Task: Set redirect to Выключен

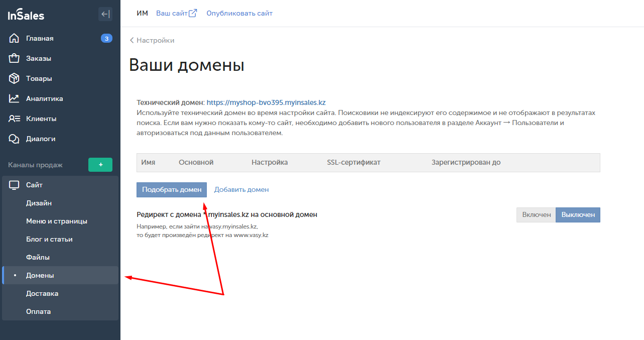Action: coord(578,214)
